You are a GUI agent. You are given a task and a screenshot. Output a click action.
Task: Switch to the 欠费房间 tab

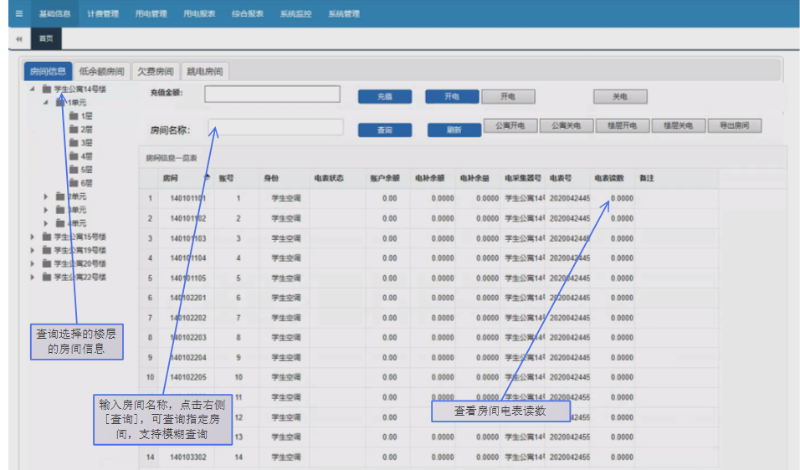pyautogui.click(x=155, y=72)
